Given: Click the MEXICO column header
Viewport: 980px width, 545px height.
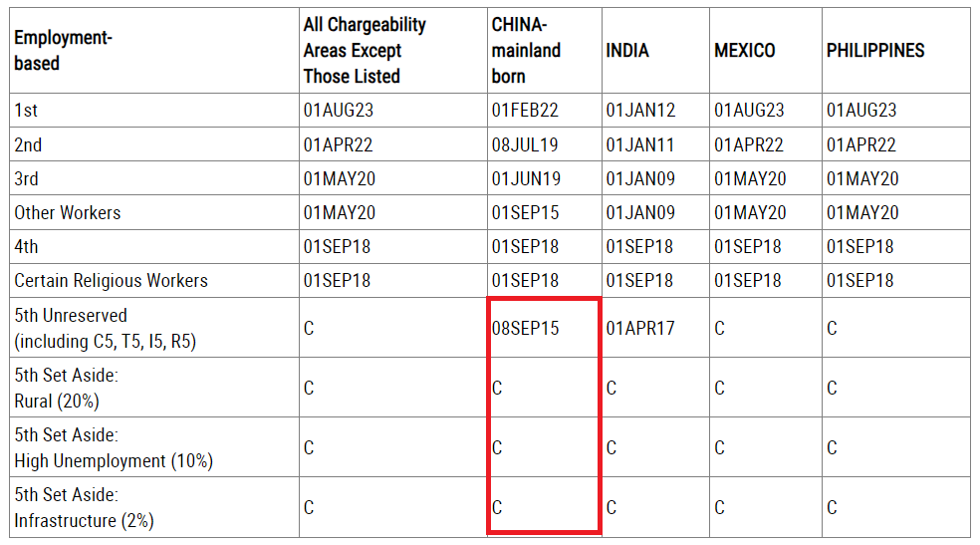Looking at the screenshot, I should point(766,51).
